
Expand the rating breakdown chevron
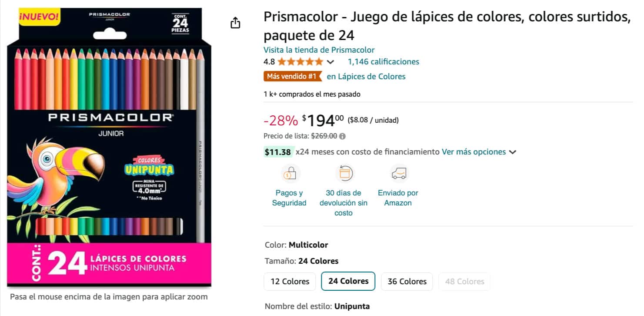[330, 62]
